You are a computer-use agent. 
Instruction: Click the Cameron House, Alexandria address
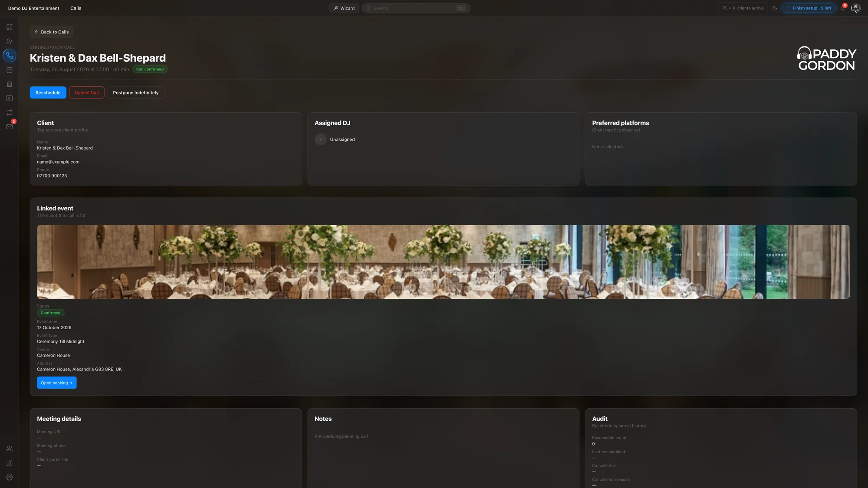pos(79,369)
